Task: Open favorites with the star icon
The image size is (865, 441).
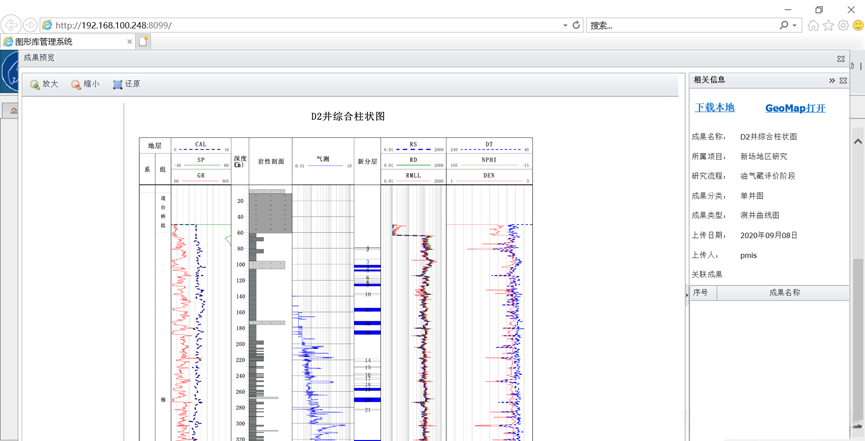Action: 828,25
